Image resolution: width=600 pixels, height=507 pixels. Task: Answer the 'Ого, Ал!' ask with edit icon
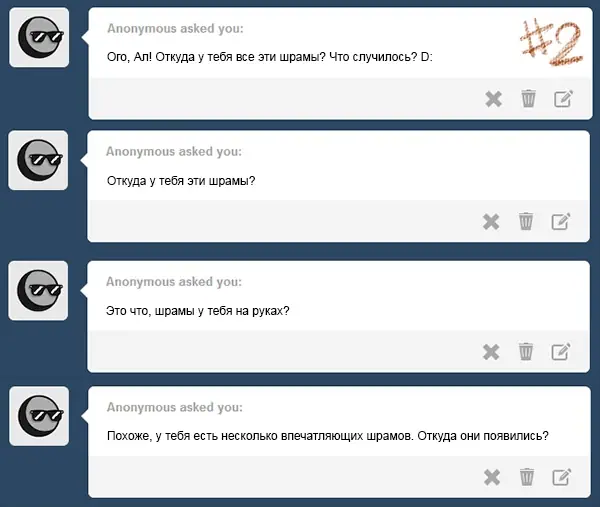[563, 98]
